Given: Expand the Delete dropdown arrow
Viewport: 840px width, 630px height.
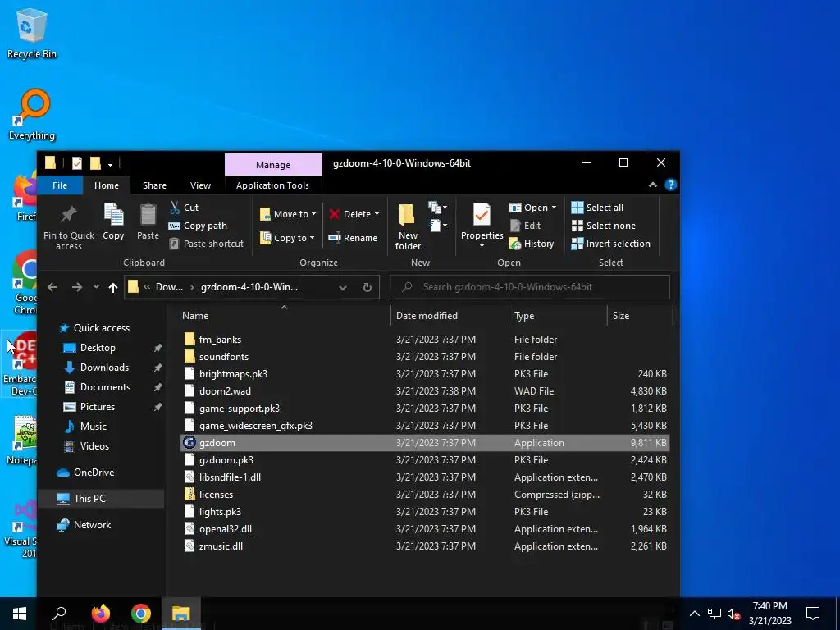Looking at the screenshot, I should click(x=377, y=214).
